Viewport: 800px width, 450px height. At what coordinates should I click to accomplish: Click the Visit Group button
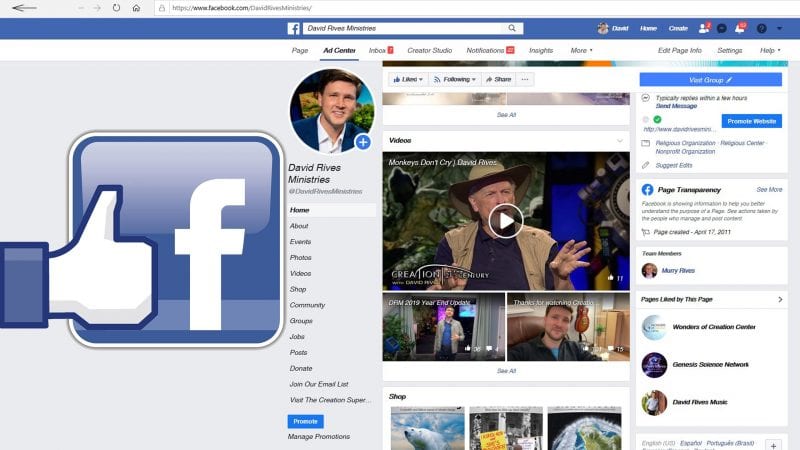pos(711,80)
